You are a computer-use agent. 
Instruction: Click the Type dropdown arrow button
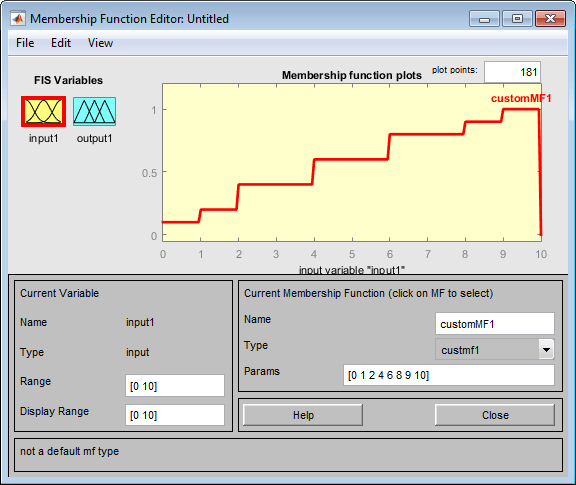[x=546, y=349]
